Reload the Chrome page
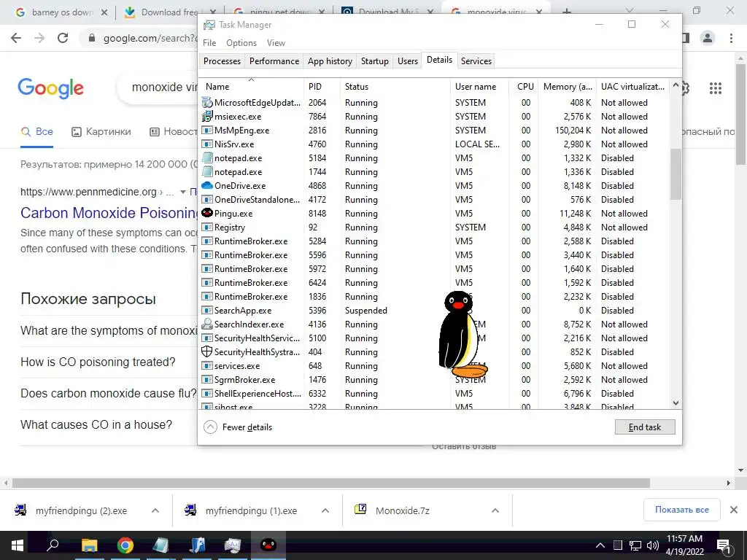 63,38
